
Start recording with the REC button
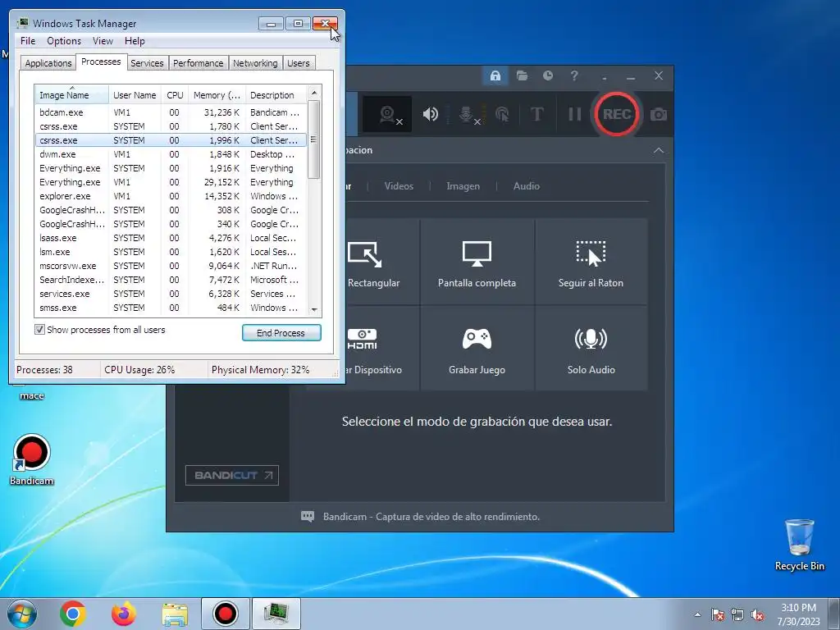point(616,114)
